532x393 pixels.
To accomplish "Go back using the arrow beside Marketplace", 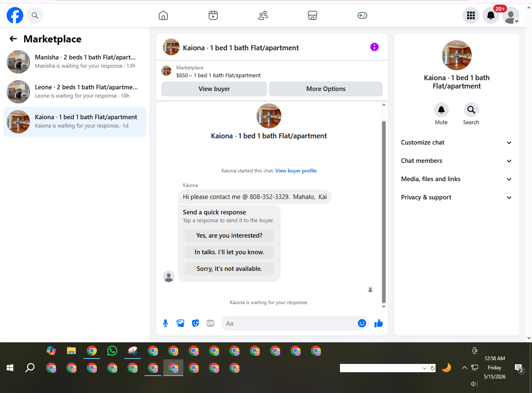I will (x=13, y=39).
